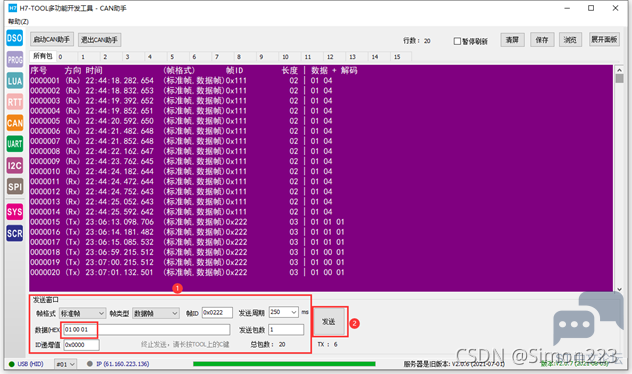Select the CAN assistant icon
Screen dimensions: 632x374
(x=15, y=123)
